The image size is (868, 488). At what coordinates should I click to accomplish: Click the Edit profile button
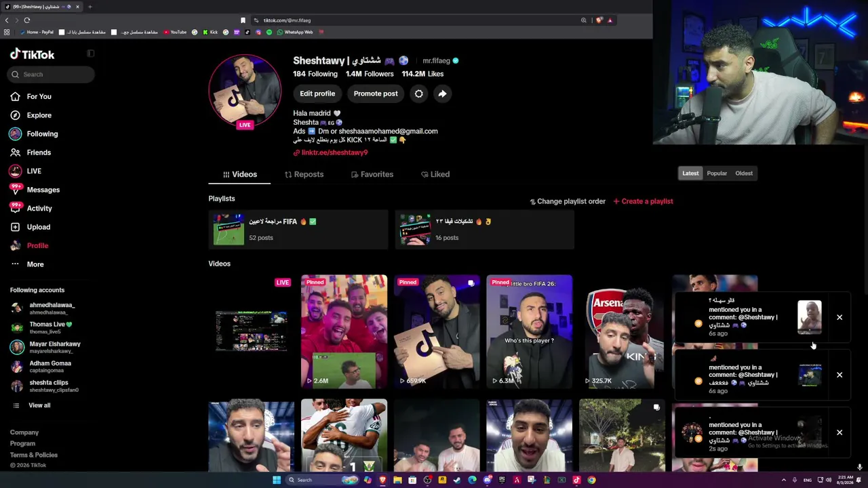317,94
